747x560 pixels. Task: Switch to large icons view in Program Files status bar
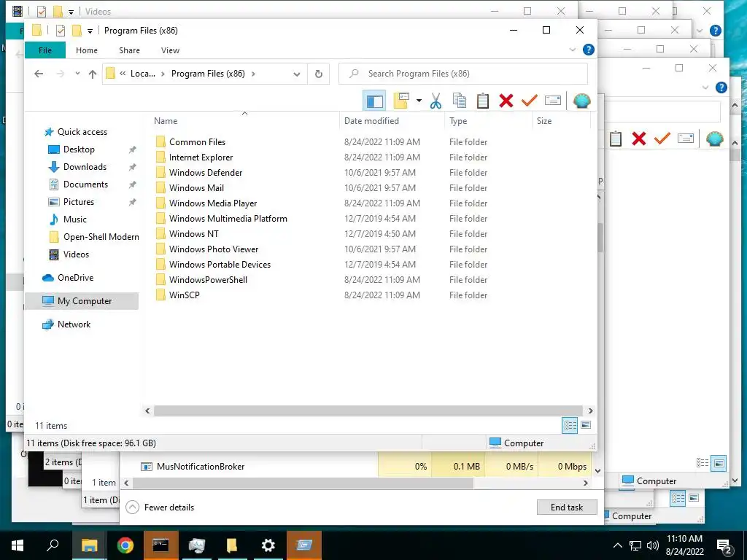(x=586, y=425)
